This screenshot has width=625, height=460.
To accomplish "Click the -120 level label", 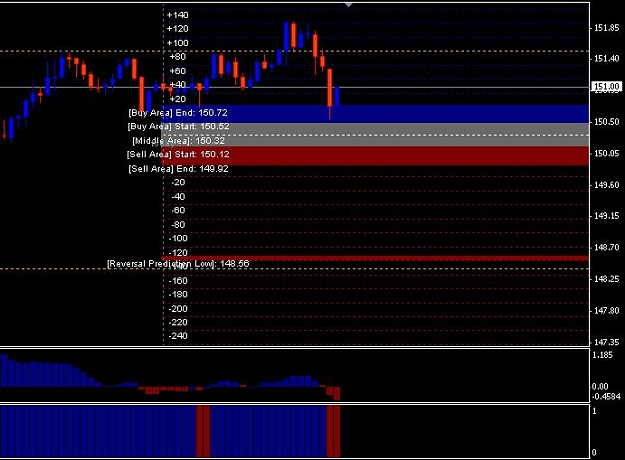I will coord(178,253).
